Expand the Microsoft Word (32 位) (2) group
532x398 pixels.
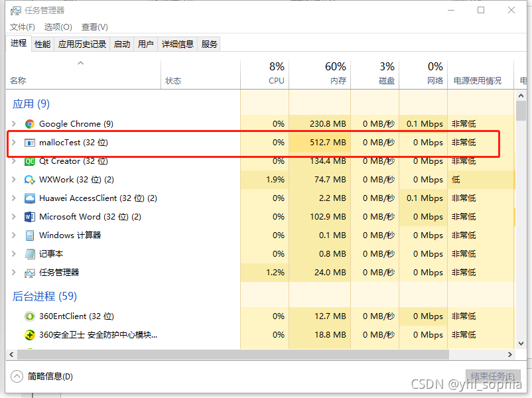tap(14, 217)
